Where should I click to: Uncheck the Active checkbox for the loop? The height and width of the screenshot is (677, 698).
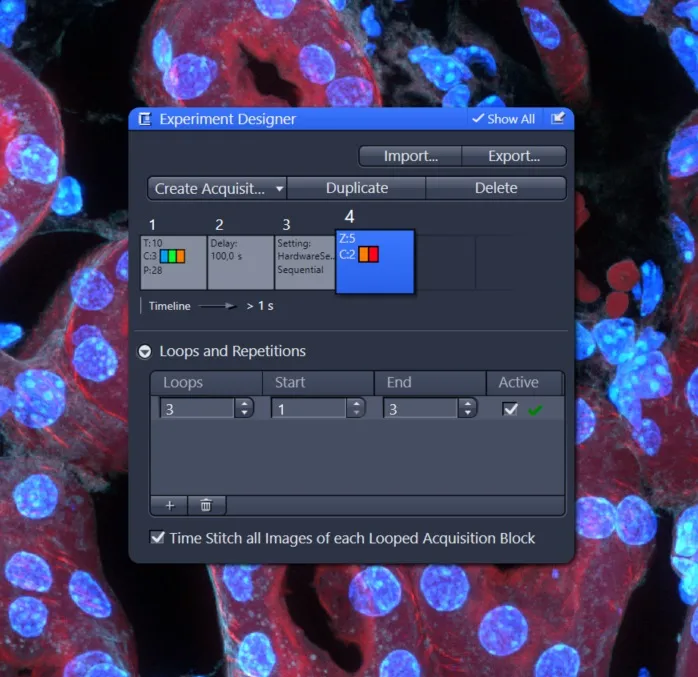510,409
